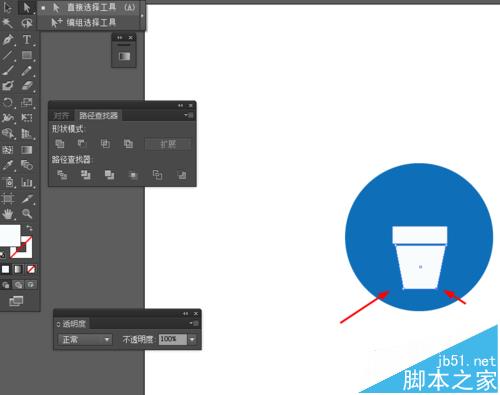Screen dimensions: 500x395
Task: Select the Blend tool
Action: [x=27, y=165]
